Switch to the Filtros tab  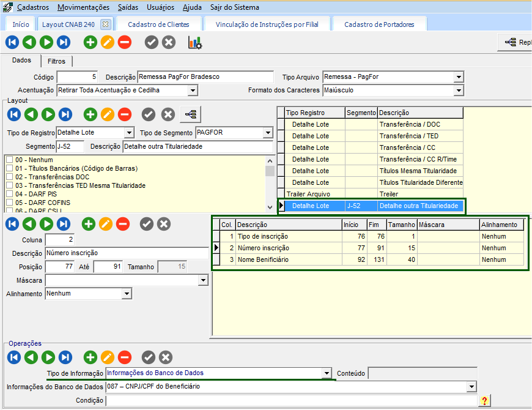[56, 61]
